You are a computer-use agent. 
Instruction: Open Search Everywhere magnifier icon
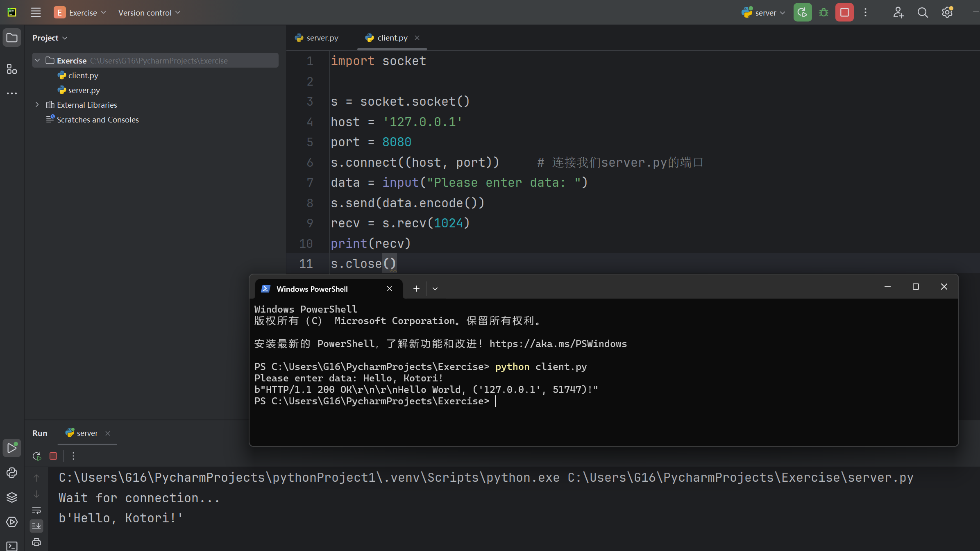click(922, 13)
